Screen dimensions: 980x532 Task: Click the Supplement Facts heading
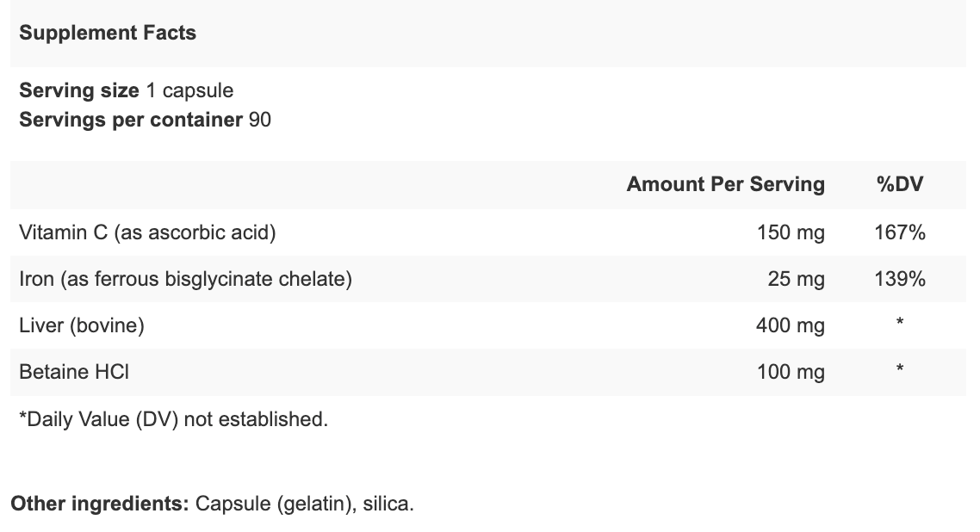coord(108,33)
